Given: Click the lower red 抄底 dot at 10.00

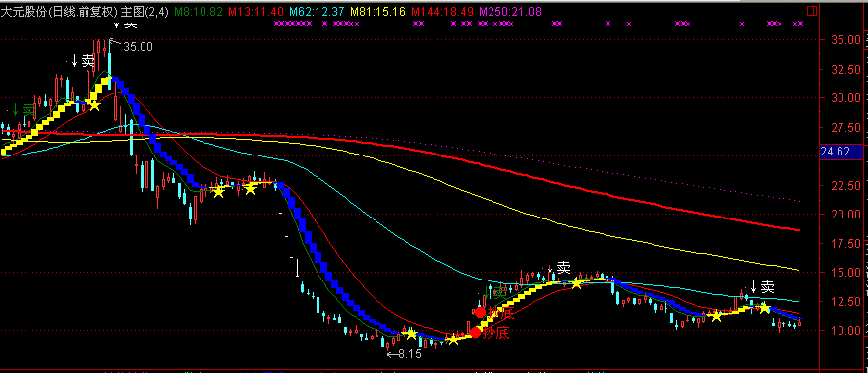Looking at the screenshot, I should (x=475, y=333).
